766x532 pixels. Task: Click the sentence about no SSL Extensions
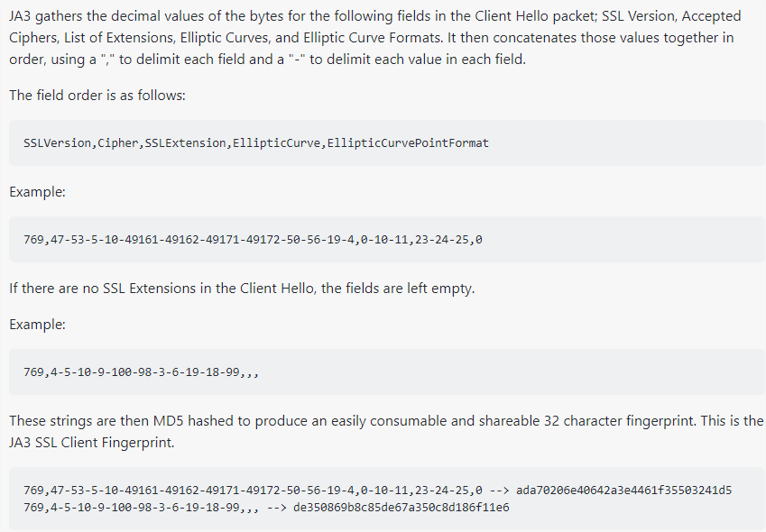[242, 288]
